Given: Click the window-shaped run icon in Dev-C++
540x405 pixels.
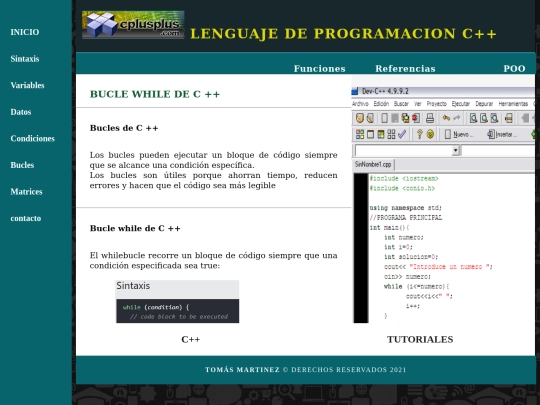Looking at the screenshot, I should point(371,134).
